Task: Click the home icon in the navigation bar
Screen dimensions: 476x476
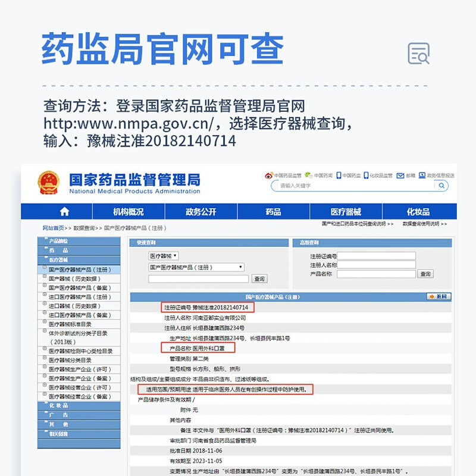Action: click(x=64, y=212)
